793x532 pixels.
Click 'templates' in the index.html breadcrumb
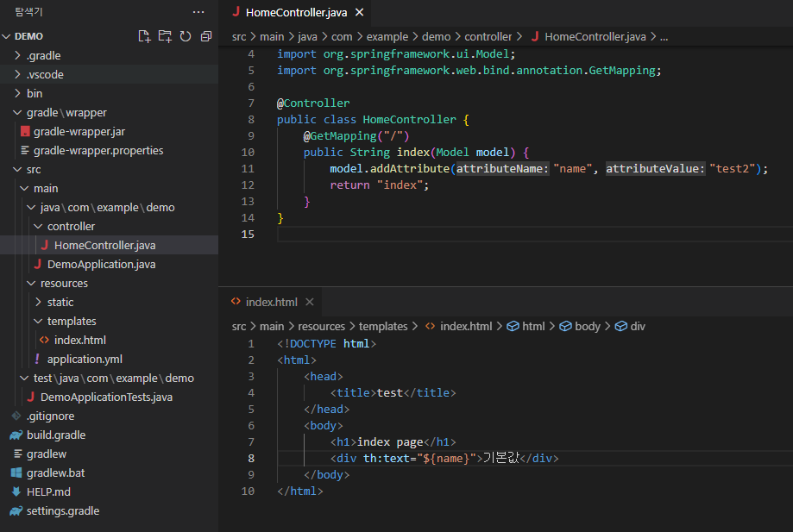tap(383, 327)
